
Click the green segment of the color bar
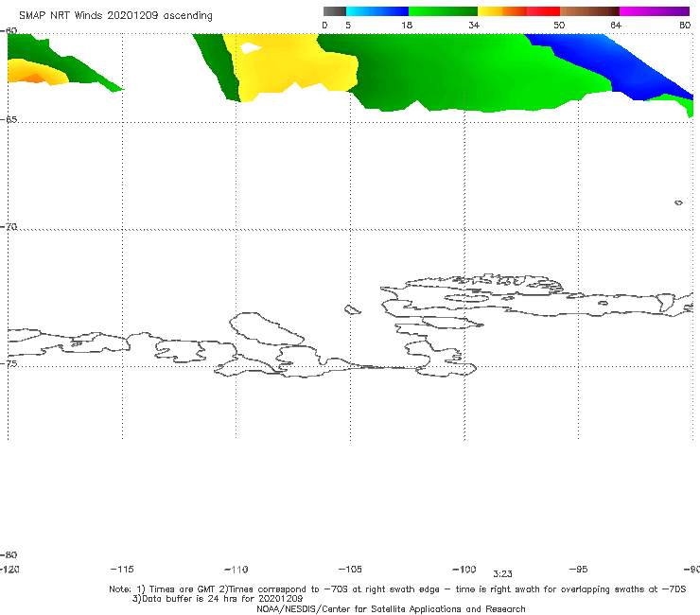(x=443, y=11)
